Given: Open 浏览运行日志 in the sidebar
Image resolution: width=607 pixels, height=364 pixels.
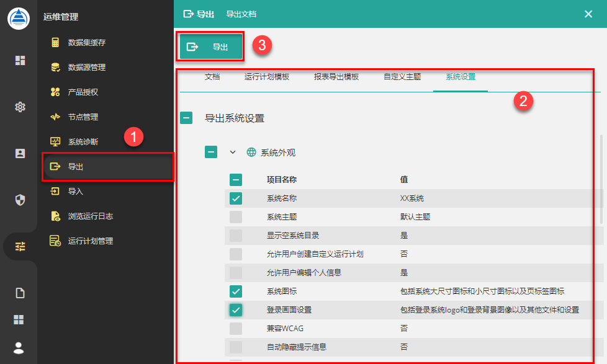Looking at the screenshot, I should pyautogui.click(x=90, y=216).
